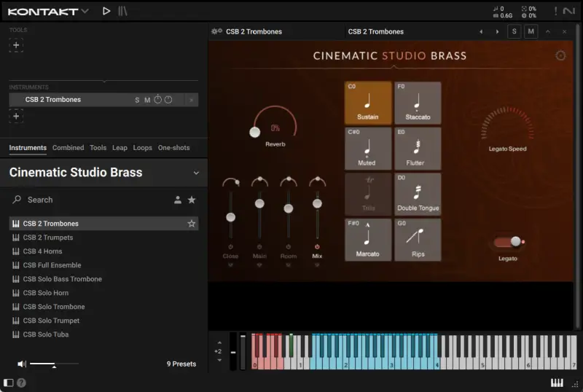Screen dimensions: 583x392
Task: Select CSB Solo Trombone preset
Action: click(103, 307)
